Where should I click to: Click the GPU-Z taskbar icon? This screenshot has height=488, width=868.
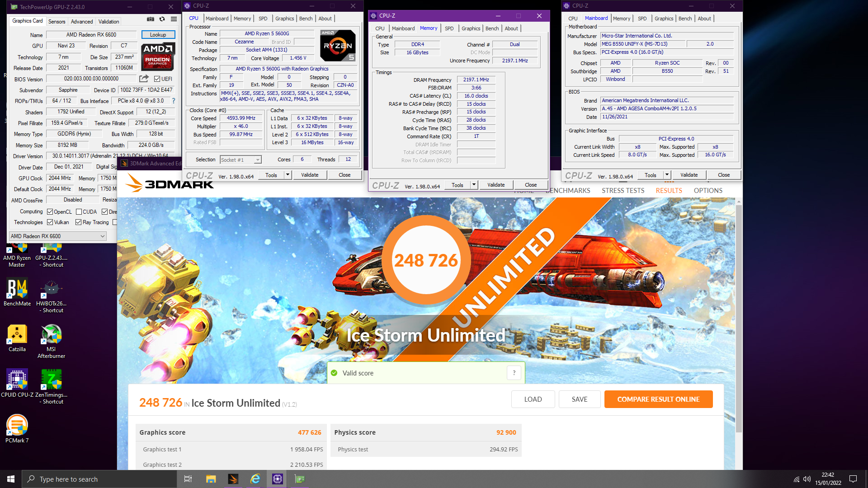[300, 479]
